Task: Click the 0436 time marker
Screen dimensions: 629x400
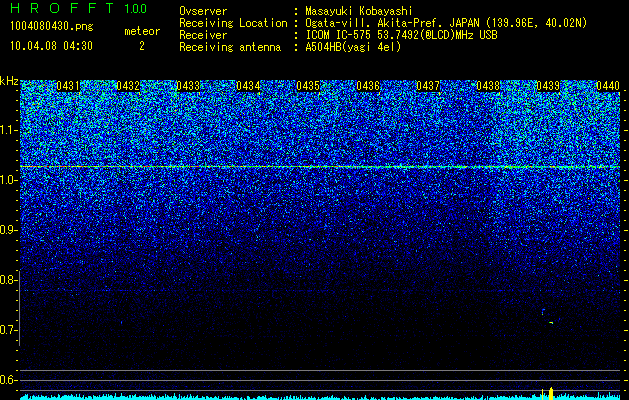Action: coord(368,86)
